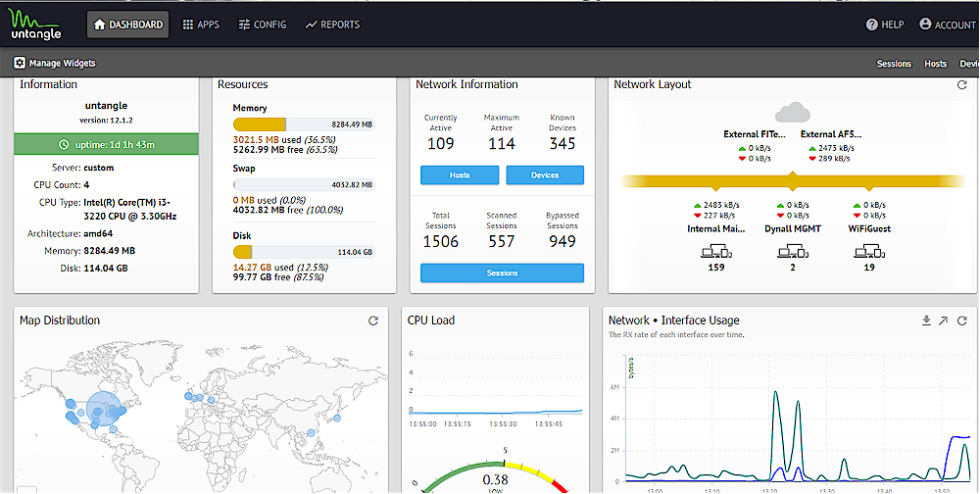Click Manage Widgets
The image size is (980, 494).
pyautogui.click(x=55, y=63)
